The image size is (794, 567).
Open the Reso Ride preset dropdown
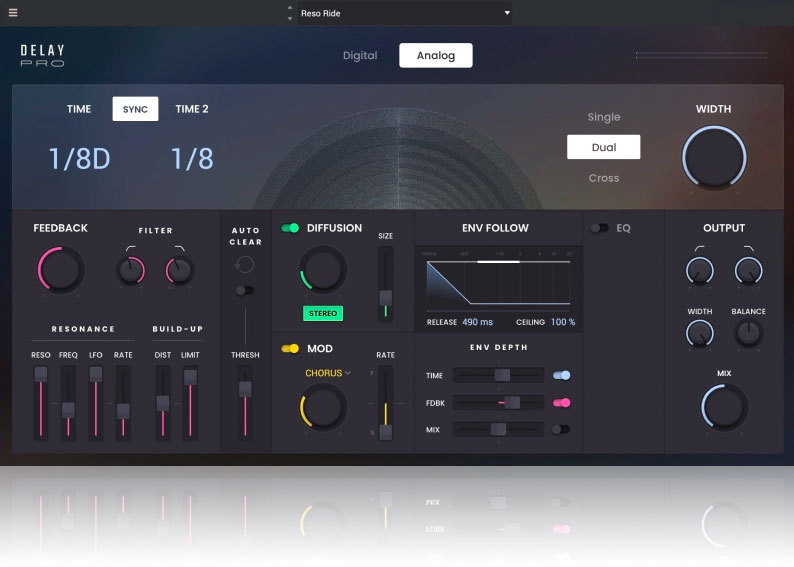[x=405, y=13]
